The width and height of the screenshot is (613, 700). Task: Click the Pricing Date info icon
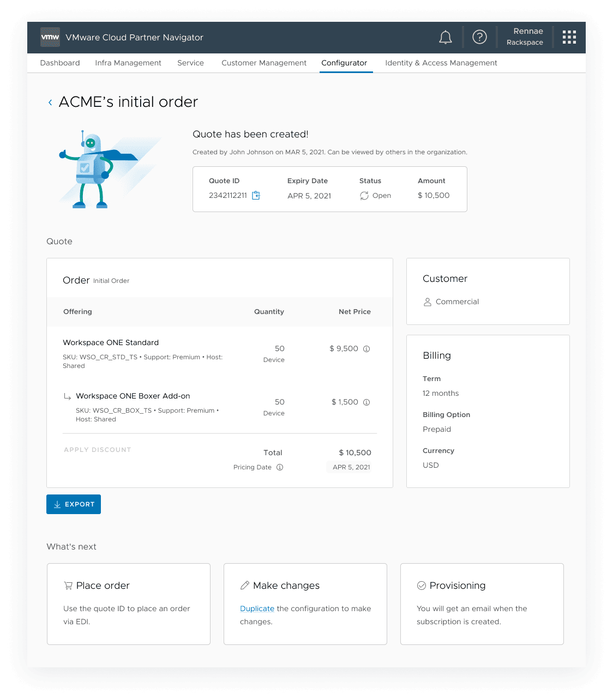click(x=280, y=467)
